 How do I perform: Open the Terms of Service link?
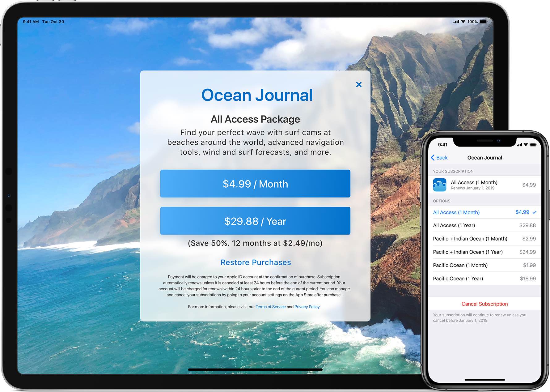(x=270, y=307)
